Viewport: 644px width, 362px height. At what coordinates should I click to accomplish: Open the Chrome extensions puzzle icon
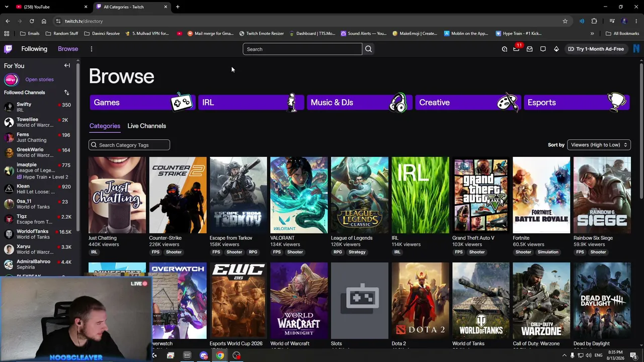(x=594, y=21)
